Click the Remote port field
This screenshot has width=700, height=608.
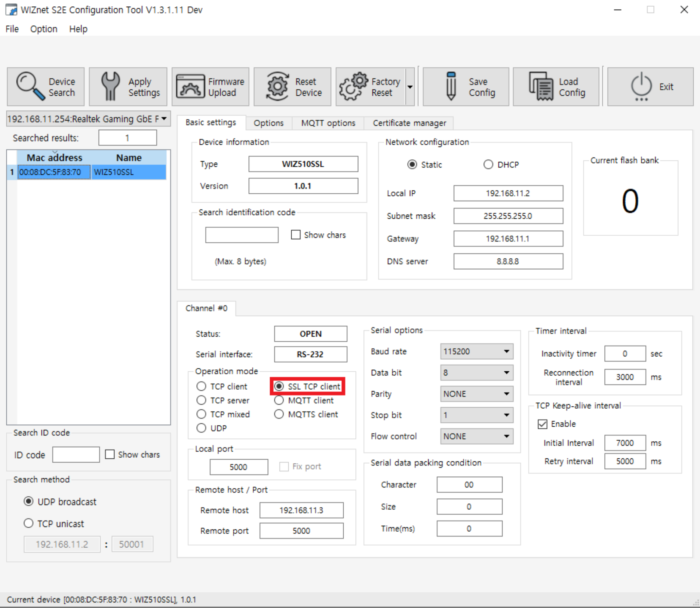[x=301, y=531]
